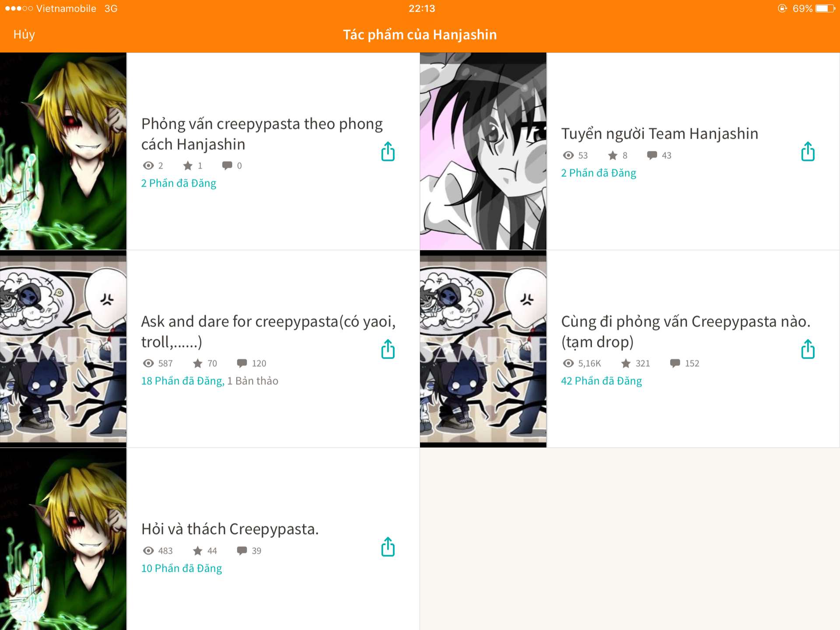Tap share icon for Tuyển người Team Hanjashin
The width and height of the screenshot is (840, 630).
click(x=808, y=151)
